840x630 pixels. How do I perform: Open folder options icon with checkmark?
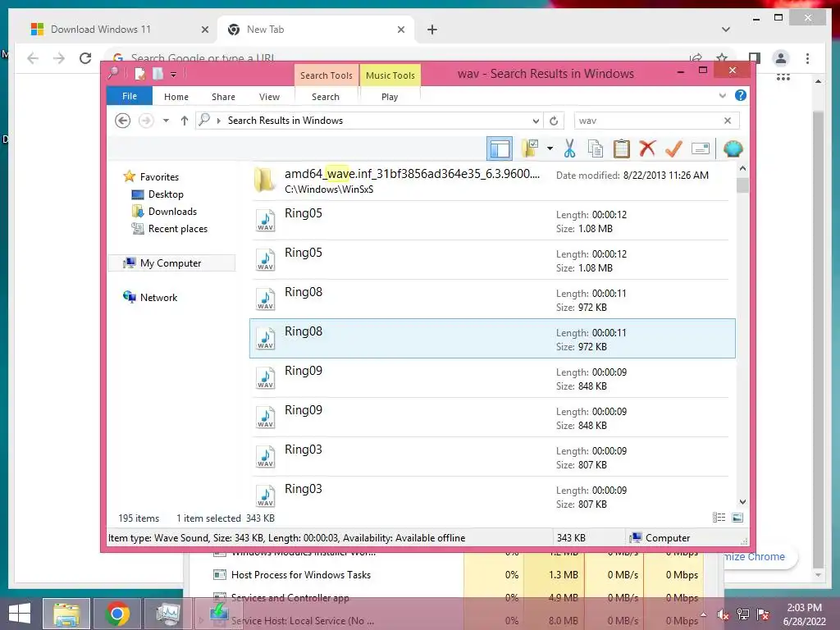[x=530, y=148]
